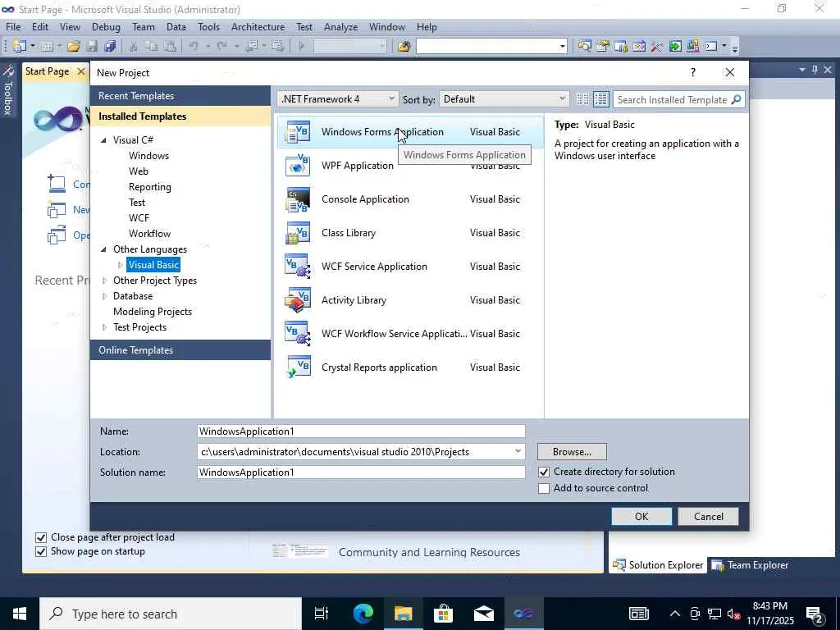Select Windows Forms Application template icon
This screenshot has height=630, width=840.
tap(298, 132)
